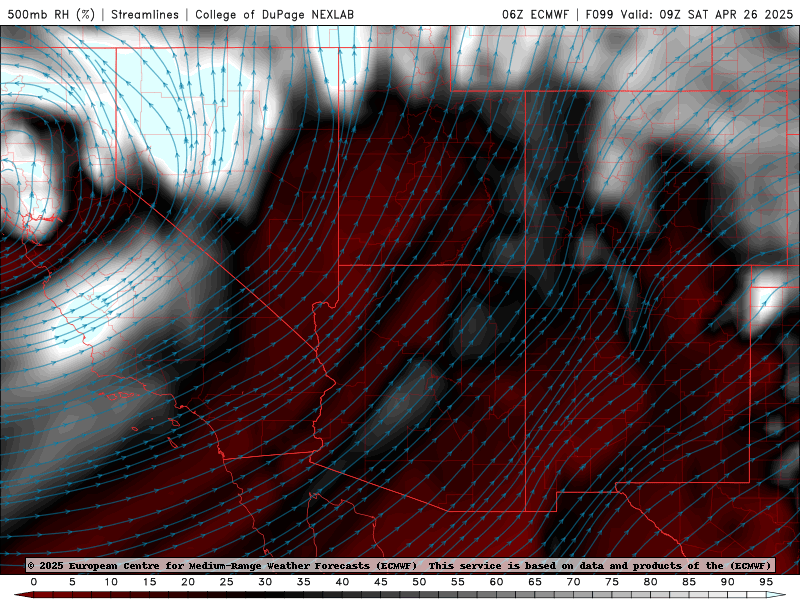Click the 50 value on the color scale
800x600 pixels.
419,582
